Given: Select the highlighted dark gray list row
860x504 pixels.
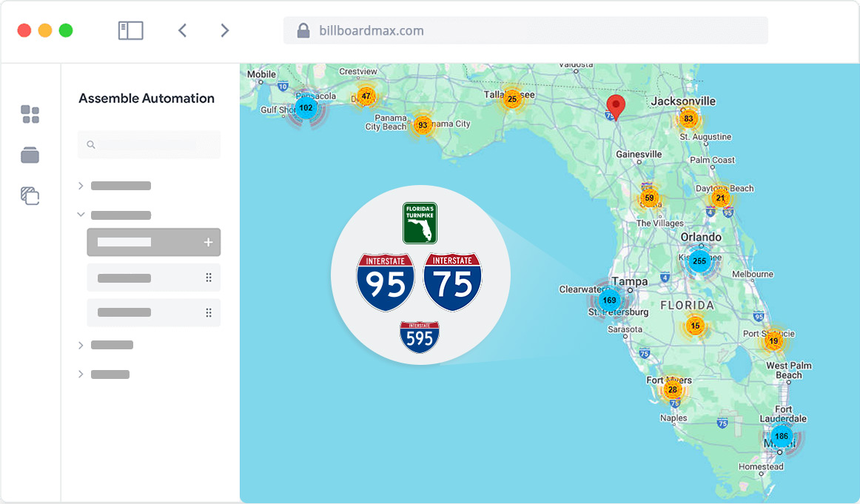Looking at the screenshot, I should click(x=154, y=243).
